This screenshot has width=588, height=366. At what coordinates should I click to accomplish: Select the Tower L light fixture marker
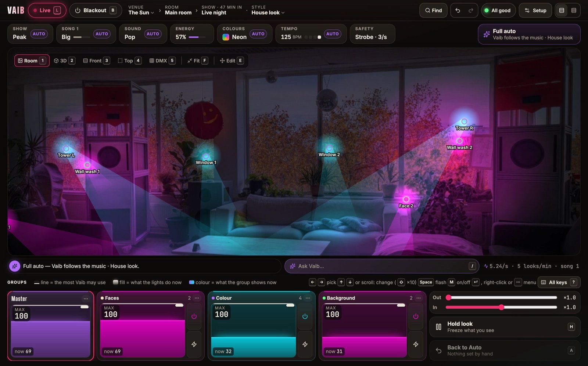coord(66,149)
